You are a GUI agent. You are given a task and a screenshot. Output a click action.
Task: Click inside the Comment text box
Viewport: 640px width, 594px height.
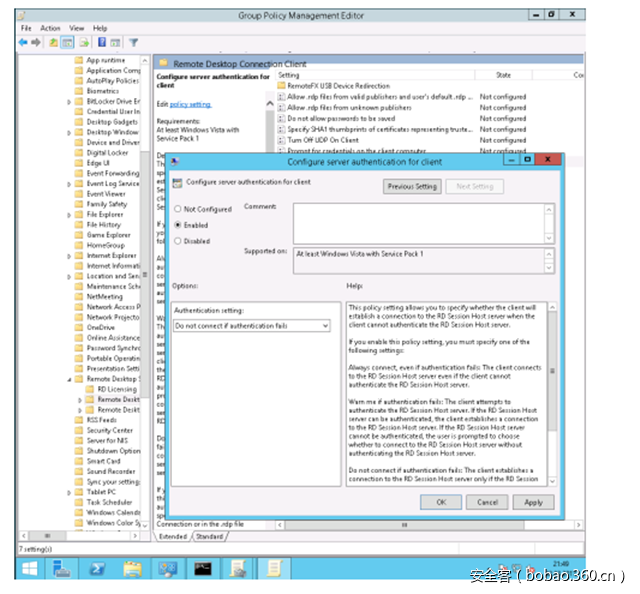[x=420, y=222]
